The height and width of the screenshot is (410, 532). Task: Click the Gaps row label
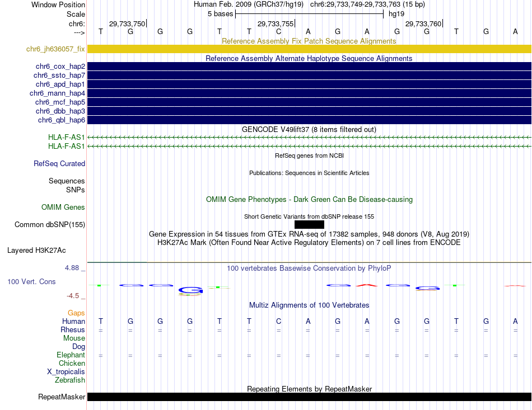point(76,313)
